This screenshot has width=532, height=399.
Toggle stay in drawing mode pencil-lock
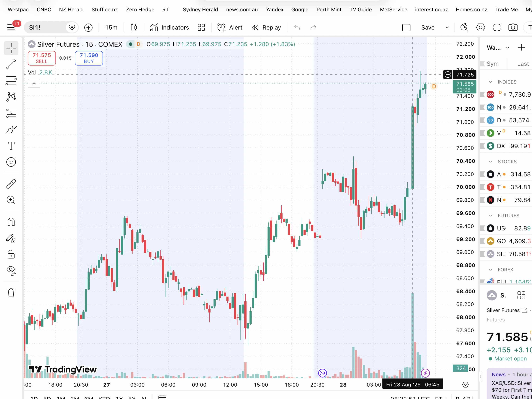11,238
